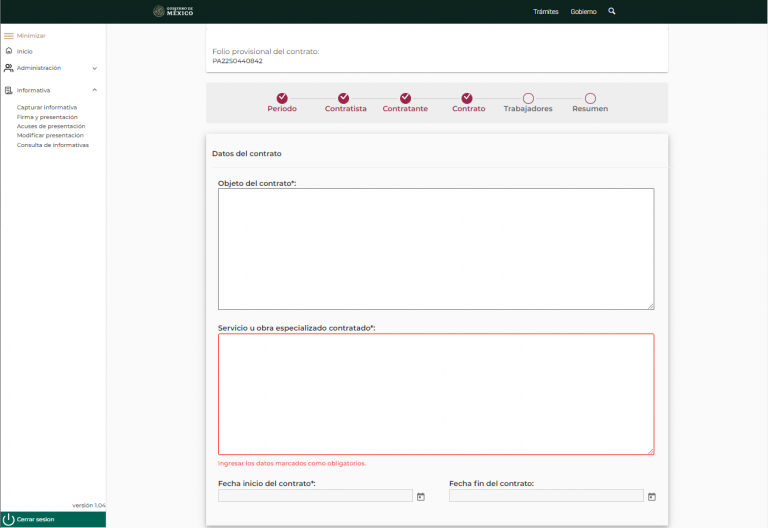Open Capturar informativa link
Image resolution: width=768 pixels, height=528 pixels.
click(47, 107)
